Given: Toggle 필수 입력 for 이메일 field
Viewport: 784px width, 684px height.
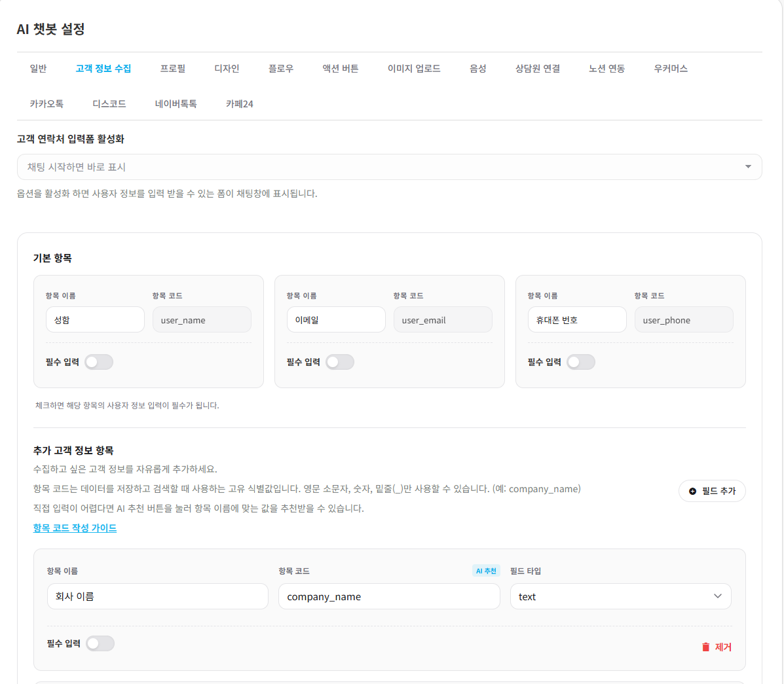Looking at the screenshot, I should click(340, 362).
